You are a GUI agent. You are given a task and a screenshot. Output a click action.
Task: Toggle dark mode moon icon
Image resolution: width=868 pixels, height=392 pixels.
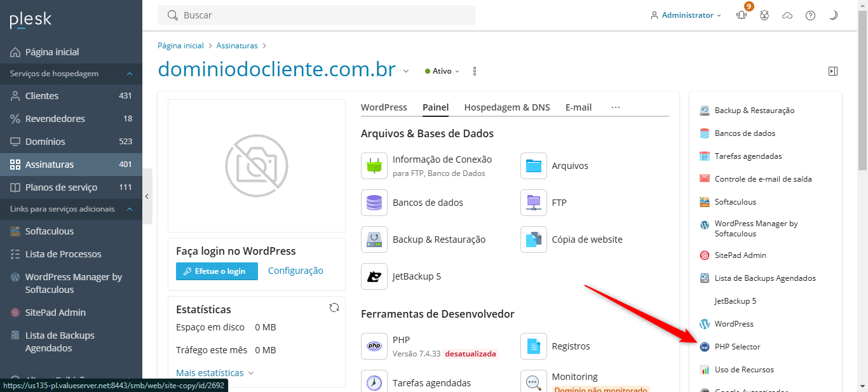pos(833,15)
